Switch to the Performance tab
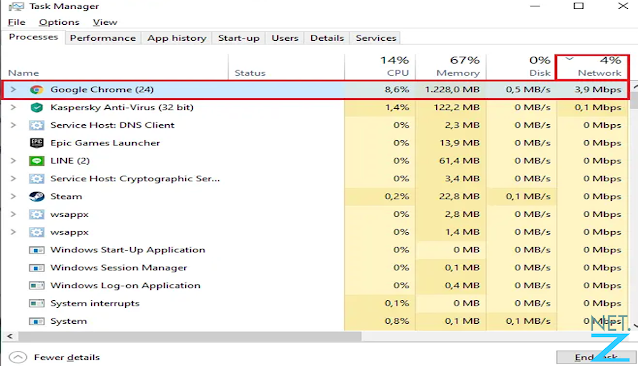638x366 pixels. 103,38
